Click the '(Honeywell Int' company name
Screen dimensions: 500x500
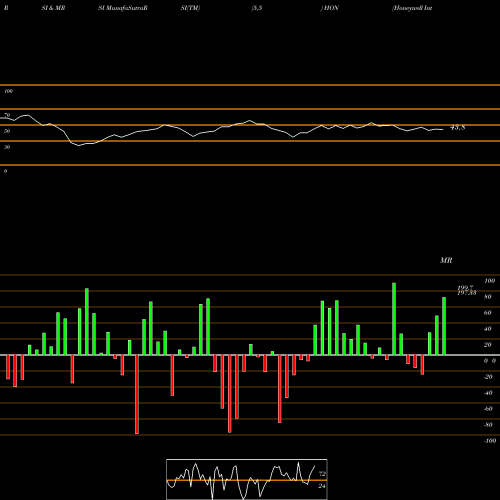[x=412, y=8]
